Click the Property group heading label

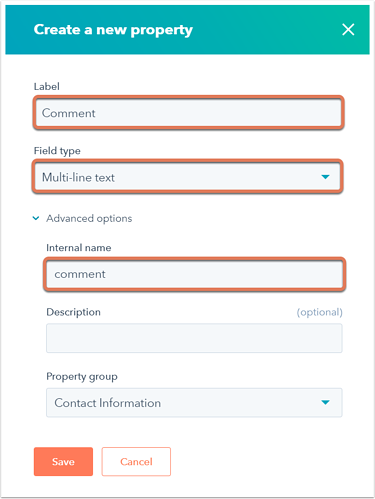point(82,377)
